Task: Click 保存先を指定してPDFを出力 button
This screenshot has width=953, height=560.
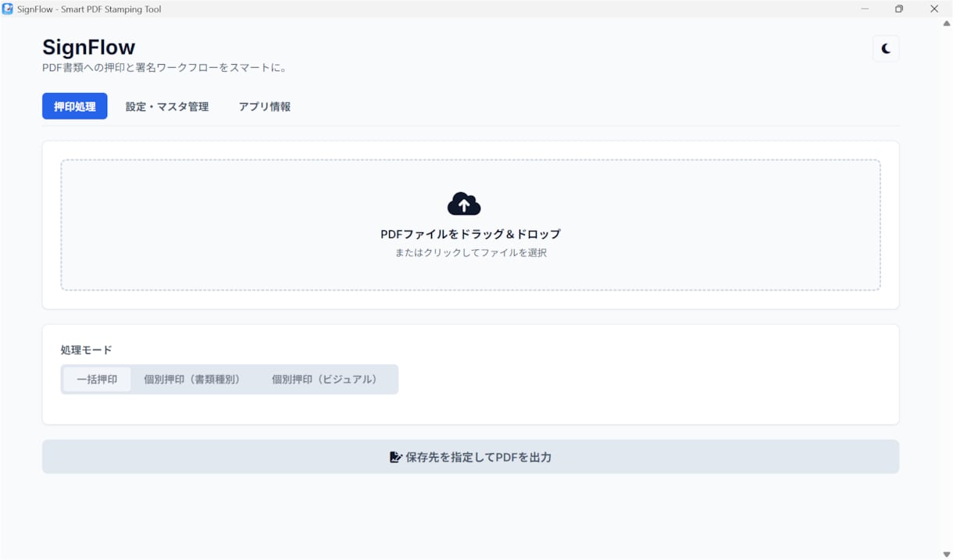Action: (x=470, y=456)
